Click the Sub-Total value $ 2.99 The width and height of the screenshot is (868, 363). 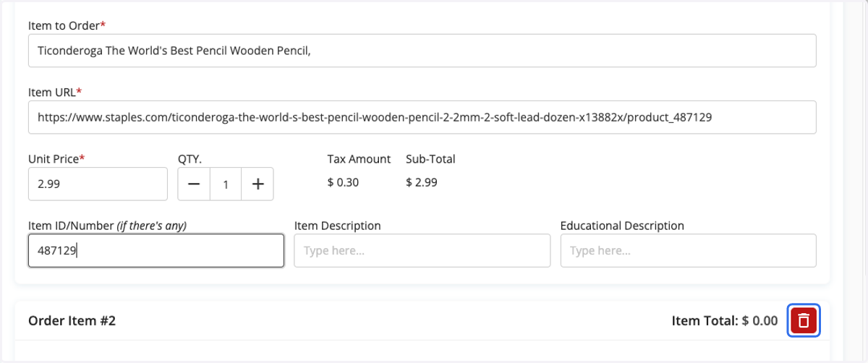[422, 182]
